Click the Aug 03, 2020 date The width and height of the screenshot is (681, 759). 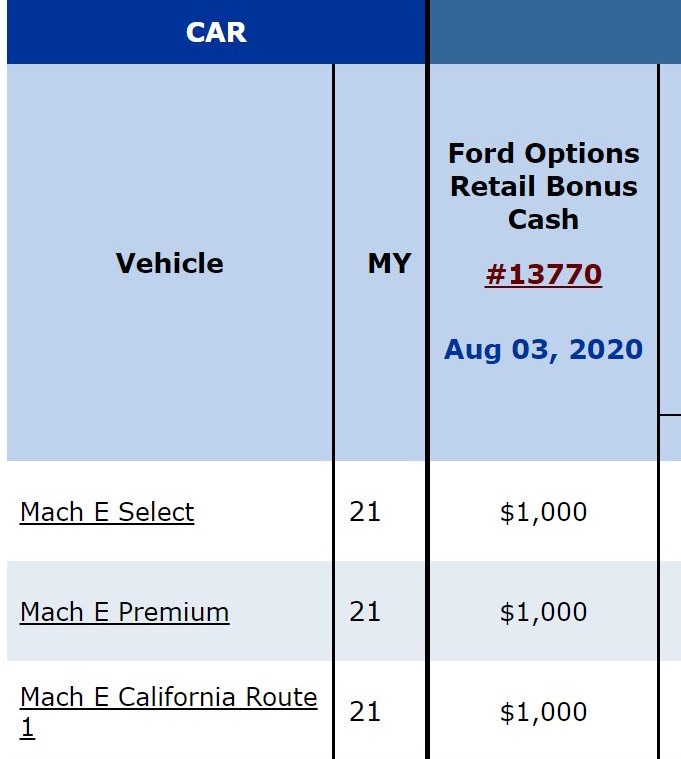544,349
